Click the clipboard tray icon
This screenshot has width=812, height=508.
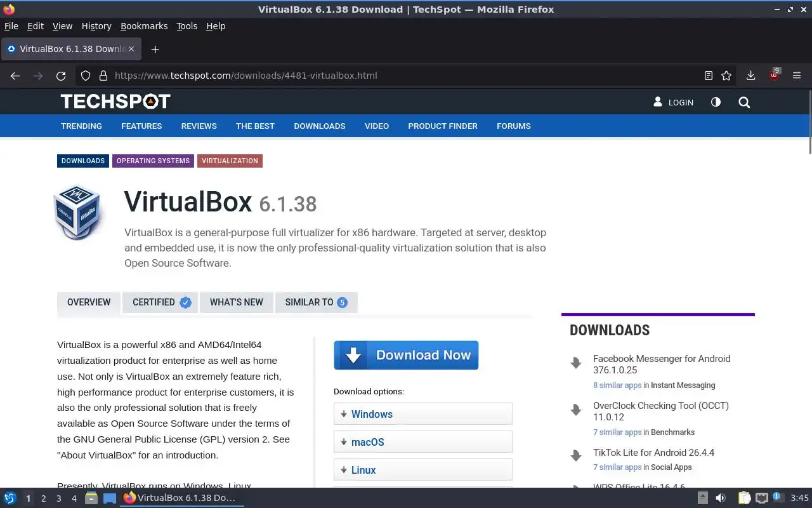pyautogui.click(x=744, y=498)
